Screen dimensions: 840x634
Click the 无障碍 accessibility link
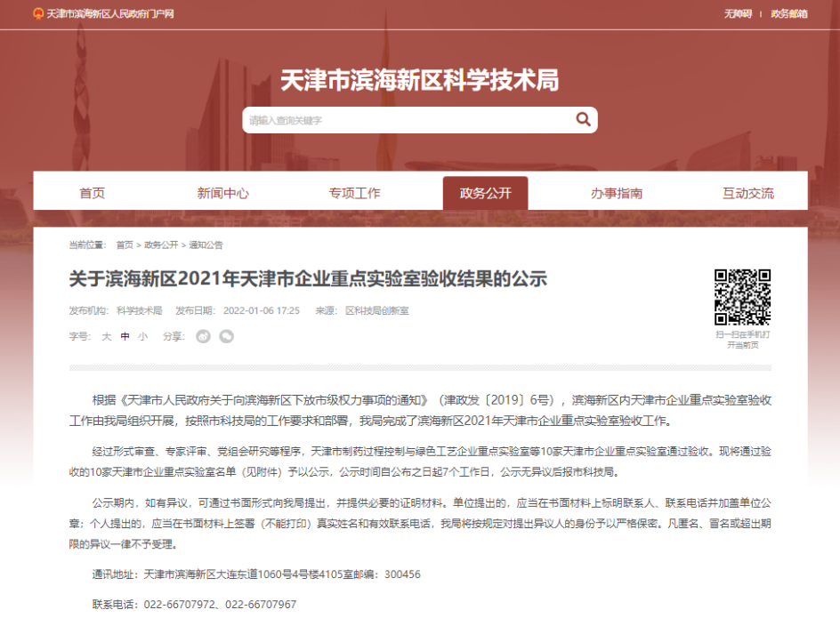(738, 13)
